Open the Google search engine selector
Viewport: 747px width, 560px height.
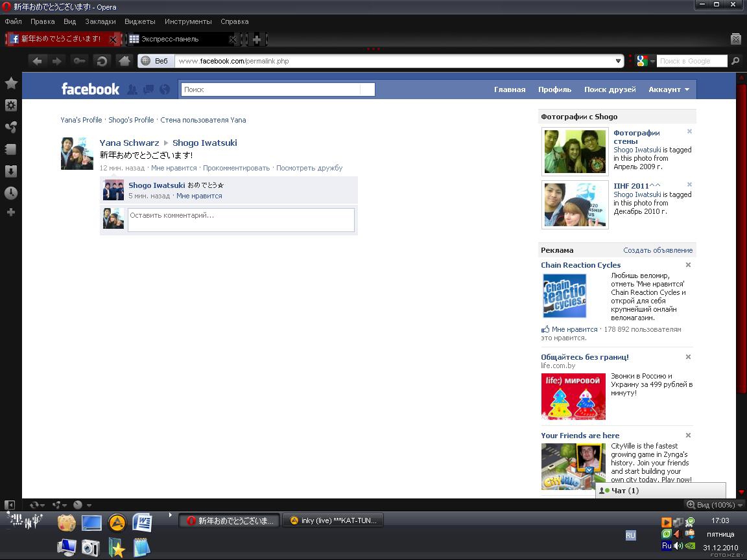646,61
